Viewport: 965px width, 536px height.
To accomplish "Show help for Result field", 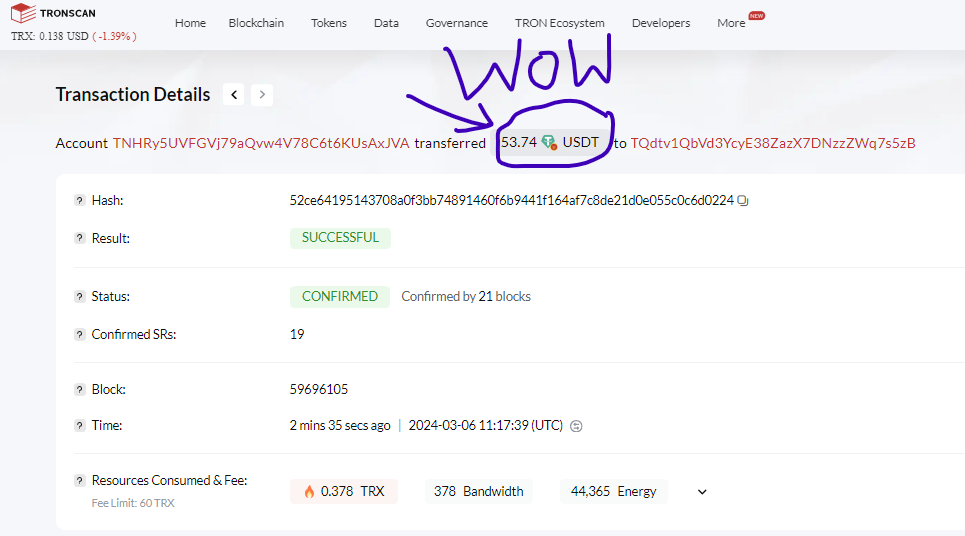I will click(x=79, y=238).
